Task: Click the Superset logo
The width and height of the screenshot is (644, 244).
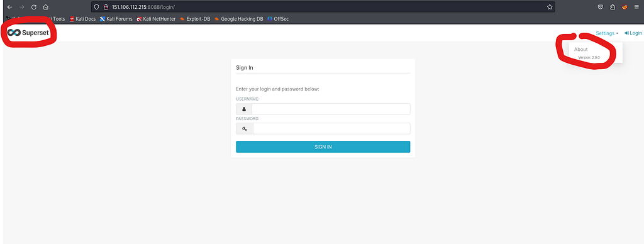Action: 28,33
